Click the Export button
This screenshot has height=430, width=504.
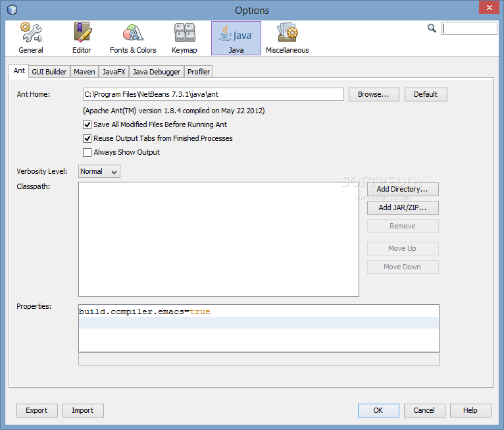pyautogui.click(x=37, y=411)
